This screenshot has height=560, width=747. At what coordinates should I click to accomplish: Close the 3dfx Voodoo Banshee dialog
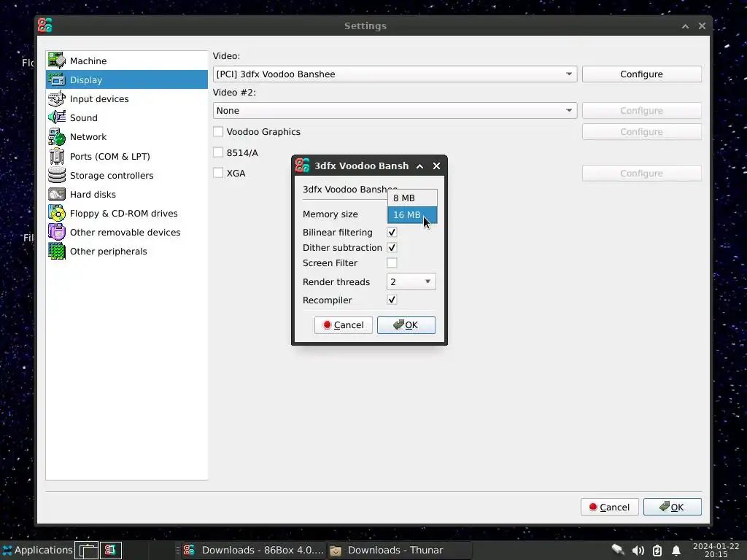pos(436,166)
